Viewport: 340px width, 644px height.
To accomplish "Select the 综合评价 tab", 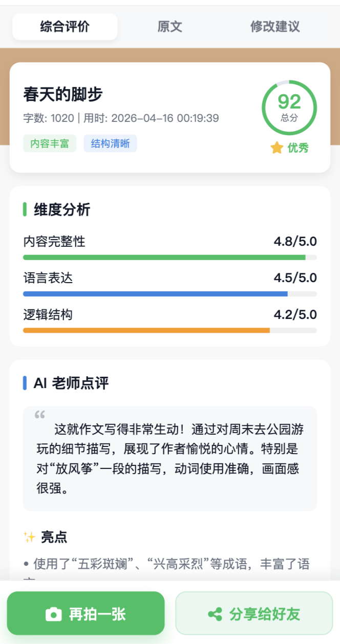I will [65, 25].
